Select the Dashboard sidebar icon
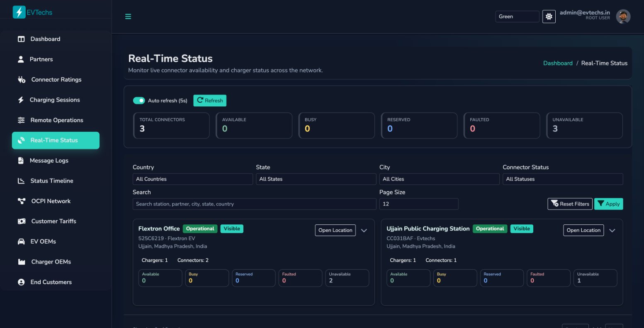Screen dimensions: 644x328 (x=20, y=39)
